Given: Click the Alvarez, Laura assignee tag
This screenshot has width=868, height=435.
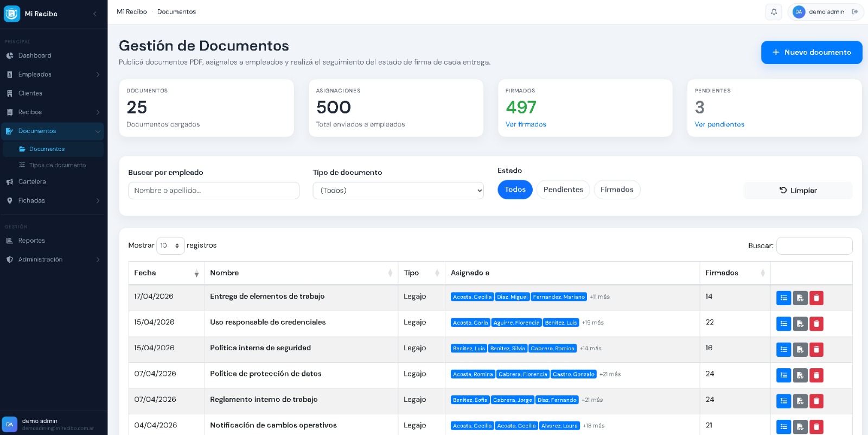Looking at the screenshot, I should point(559,426).
